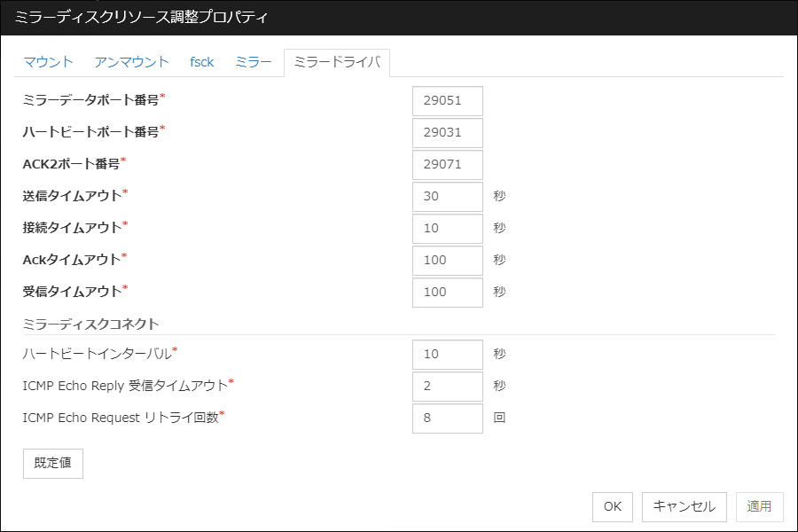Viewport: 798px width, 532px height.
Task: Select ICMP Echo Reply 受信タイムアウト field
Action: [x=448, y=387]
